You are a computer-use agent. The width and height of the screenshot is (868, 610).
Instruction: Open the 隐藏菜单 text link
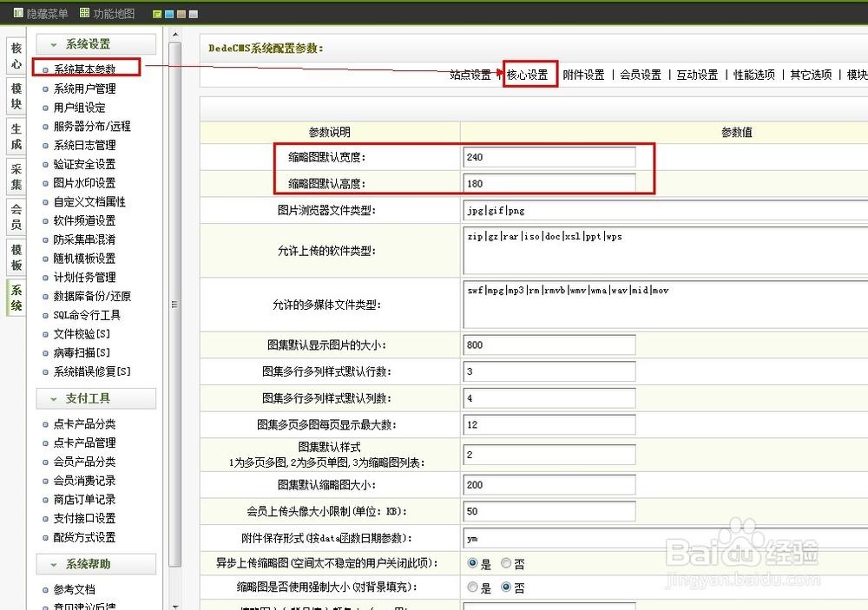(47, 14)
